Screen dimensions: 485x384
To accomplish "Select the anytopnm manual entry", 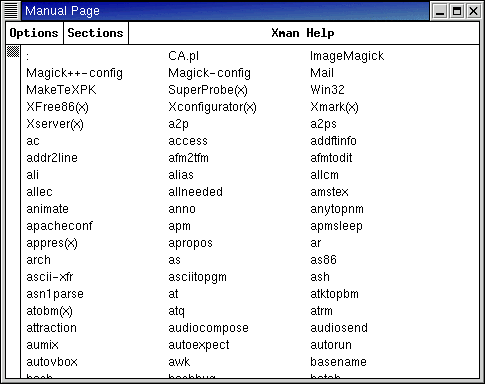I will tap(337, 209).
